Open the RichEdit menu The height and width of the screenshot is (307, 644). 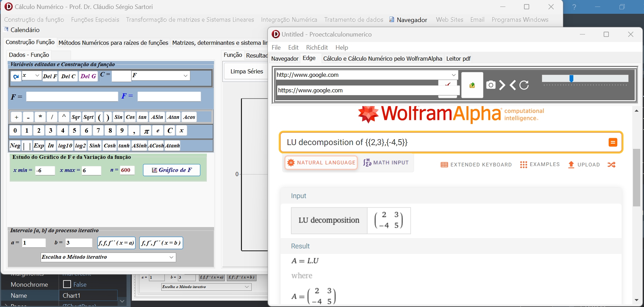(x=317, y=48)
